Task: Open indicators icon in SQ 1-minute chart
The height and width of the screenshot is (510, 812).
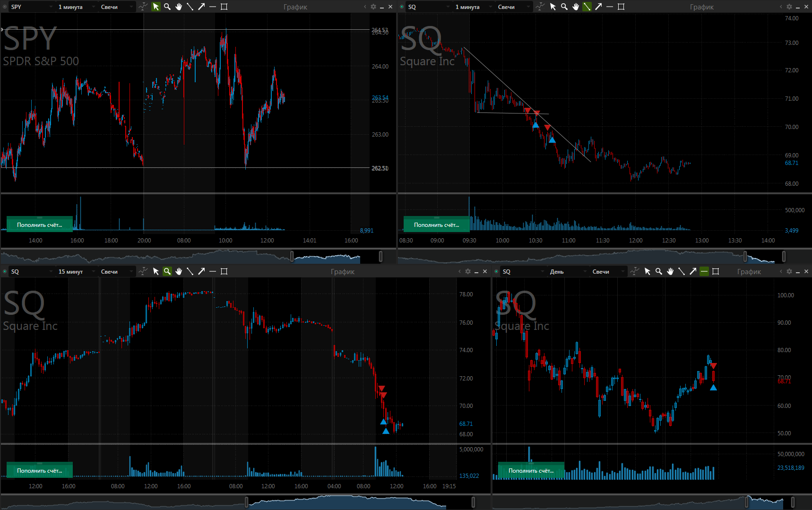Action: point(540,7)
